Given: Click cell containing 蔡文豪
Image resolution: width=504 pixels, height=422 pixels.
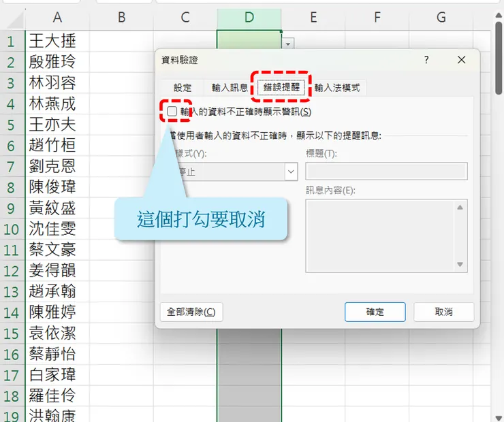Looking at the screenshot, I should click(57, 250).
